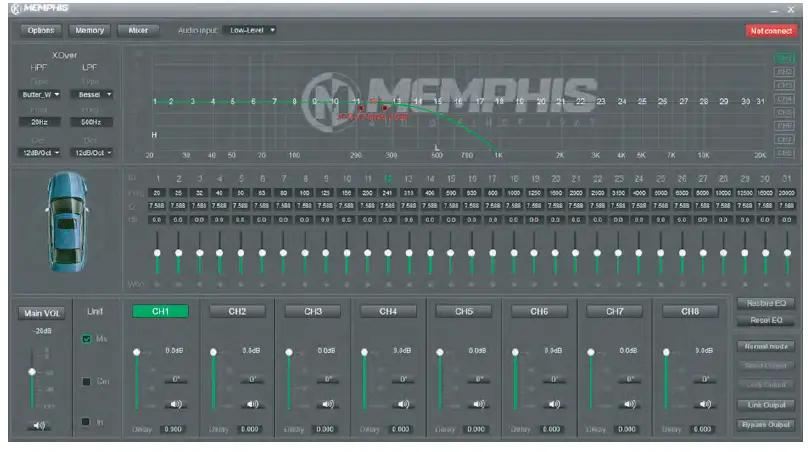Click the EQ band 1 slider handle

point(157,253)
